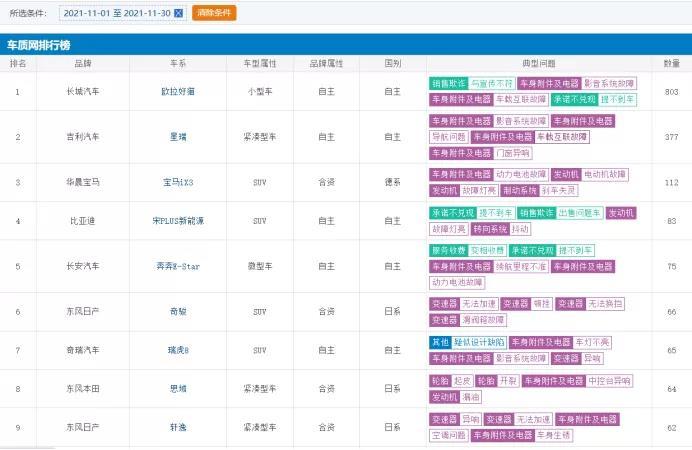
Task: Click the 车灯不亮 tag for 瑞虎8
Action: pyautogui.click(x=592, y=342)
